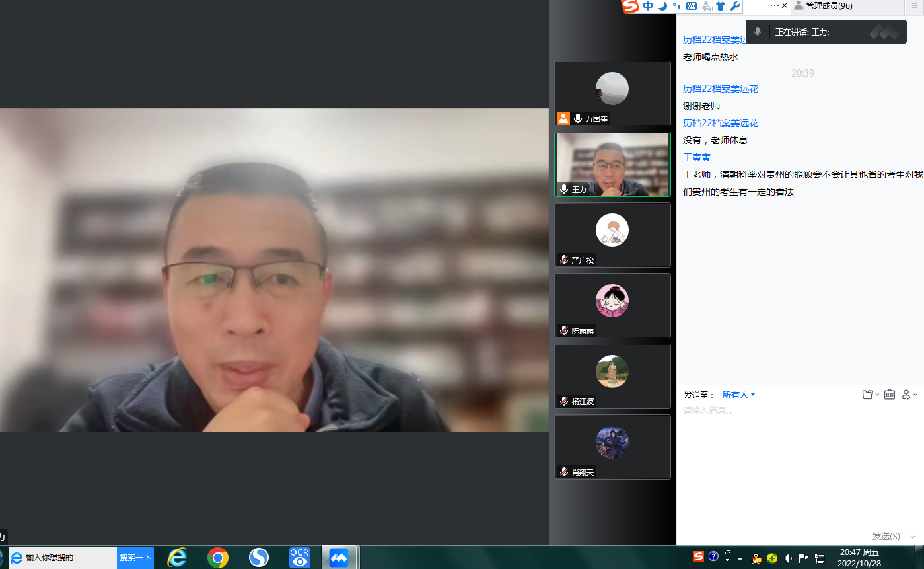Close the chat panel

click(785, 5)
